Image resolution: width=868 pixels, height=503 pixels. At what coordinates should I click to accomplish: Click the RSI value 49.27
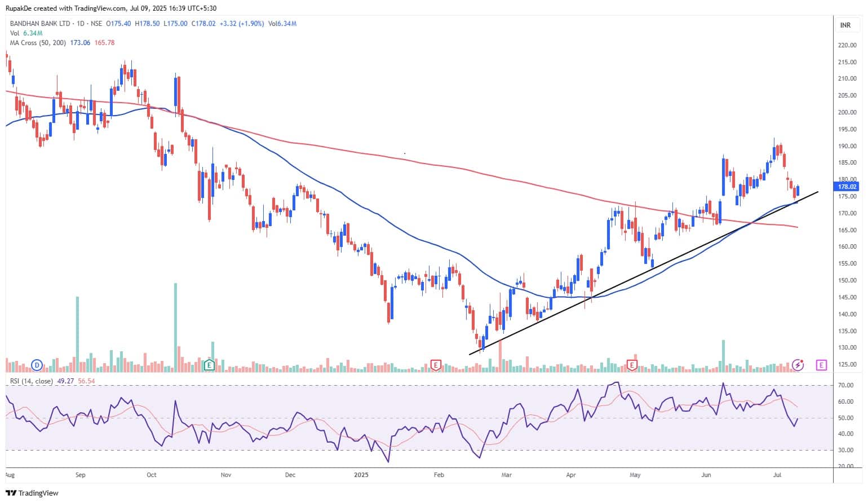[x=64, y=381]
